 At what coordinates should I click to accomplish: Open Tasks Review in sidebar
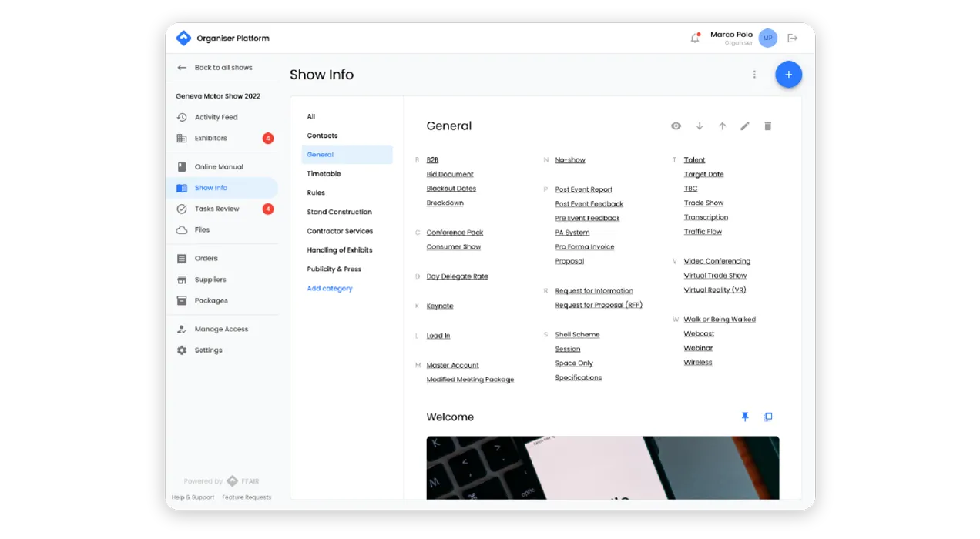click(216, 209)
